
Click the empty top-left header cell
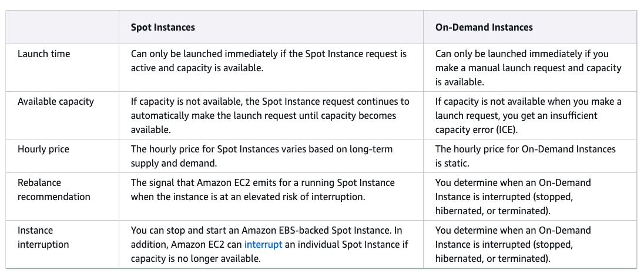click(x=62, y=27)
